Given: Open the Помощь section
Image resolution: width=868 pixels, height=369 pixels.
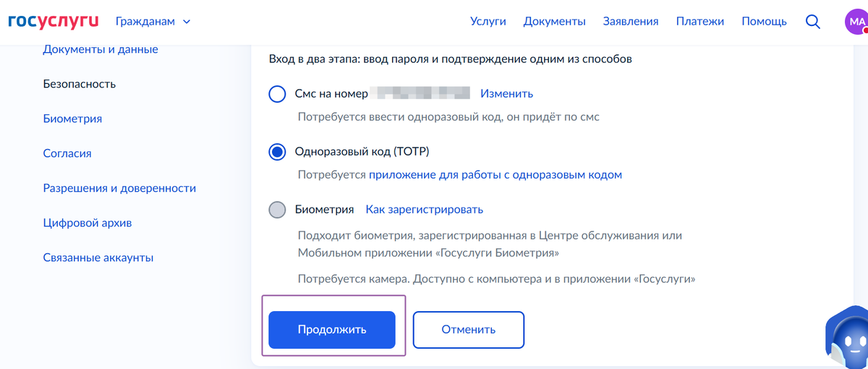Looking at the screenshot, I should (x=764, y=22).
